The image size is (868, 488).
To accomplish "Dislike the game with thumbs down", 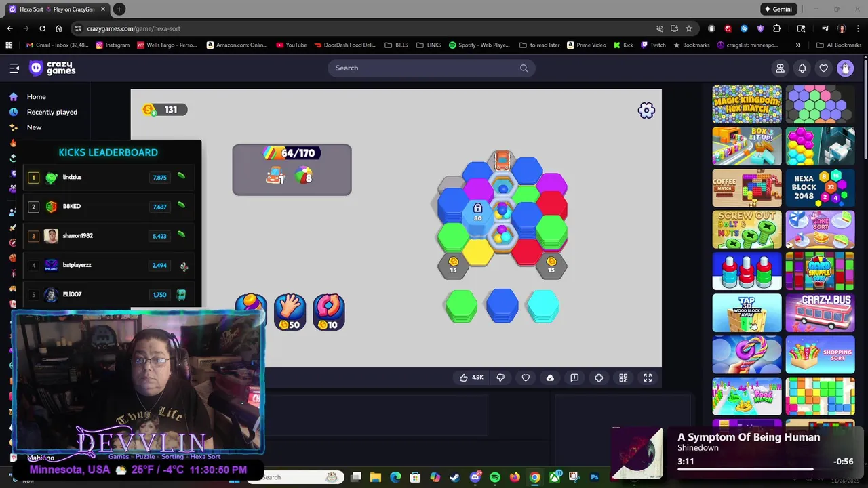I will click(x=500, y=378).
